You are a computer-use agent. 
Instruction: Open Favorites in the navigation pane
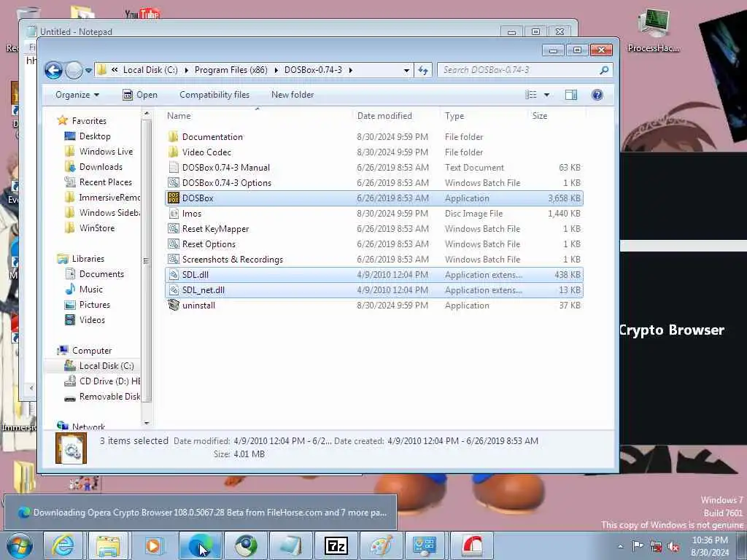[88, 121]
